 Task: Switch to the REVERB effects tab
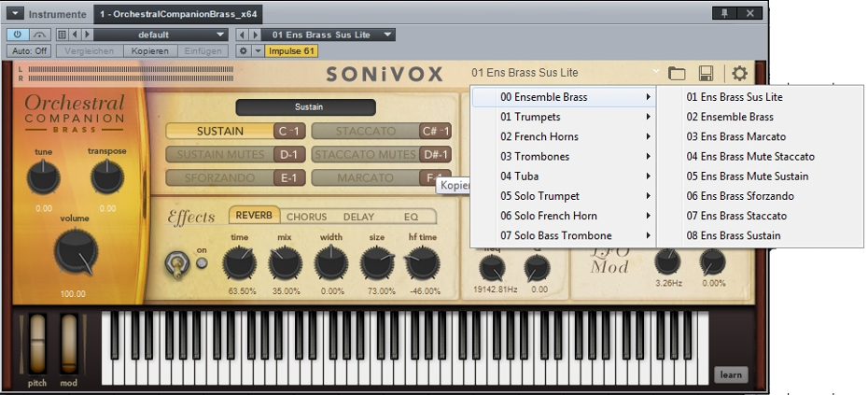[x=254, y=216]
